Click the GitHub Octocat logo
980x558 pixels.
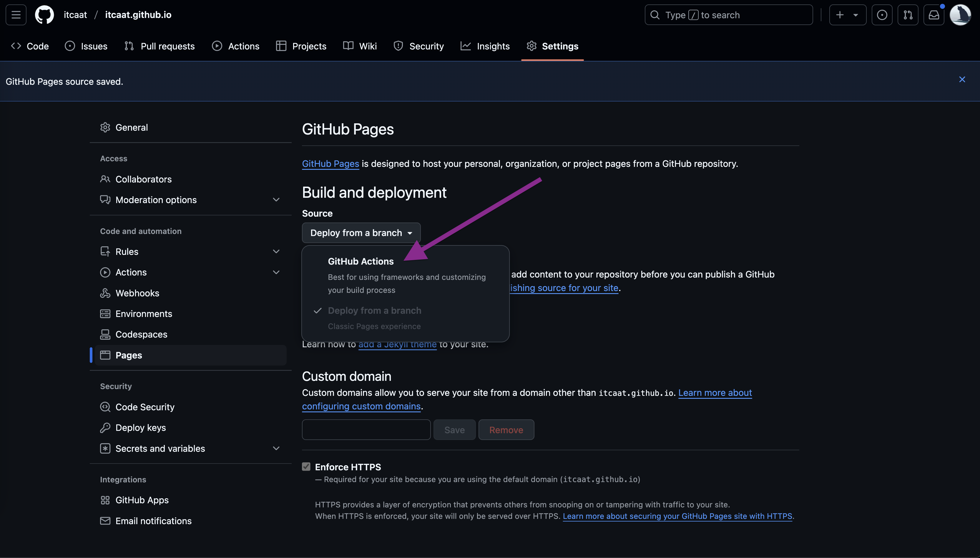[44, 15]
